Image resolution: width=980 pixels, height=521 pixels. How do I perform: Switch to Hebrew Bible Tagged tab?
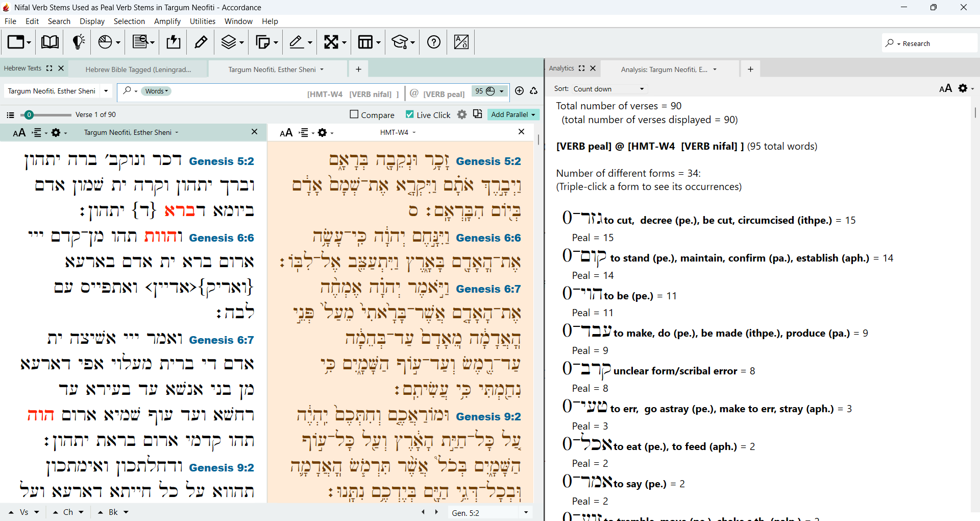click(138, 69)
